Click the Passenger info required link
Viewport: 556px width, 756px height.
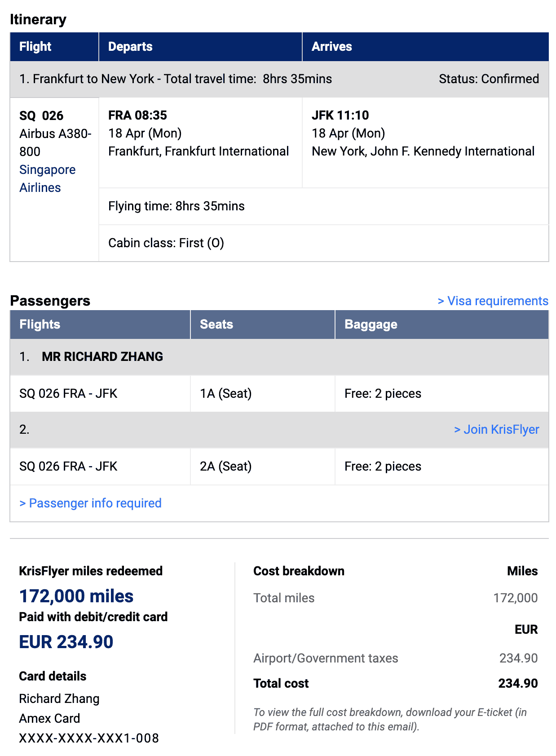coord(90,503)
